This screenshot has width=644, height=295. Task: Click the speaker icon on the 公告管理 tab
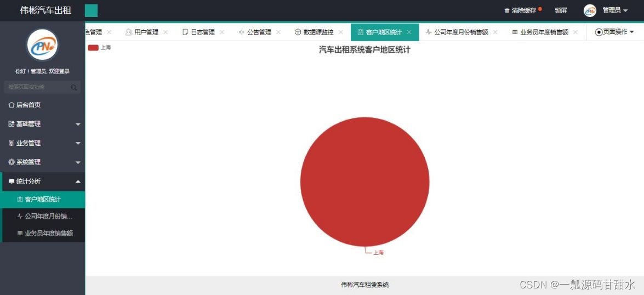tap(242, 32)
